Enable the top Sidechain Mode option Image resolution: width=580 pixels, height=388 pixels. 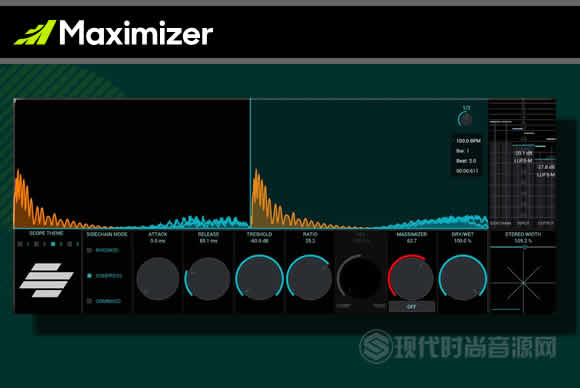point(90,250)
